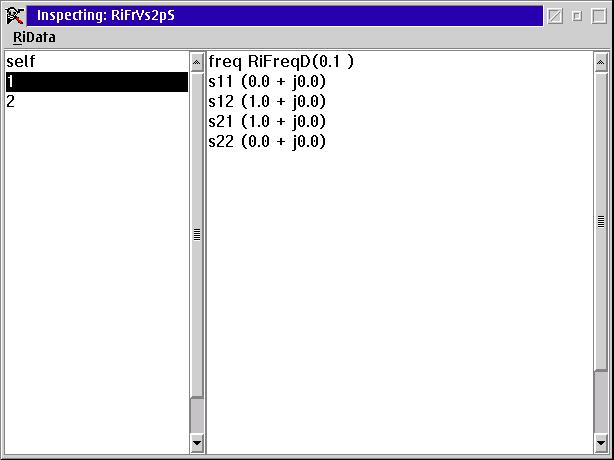Click the Inspecting: RiFrVs2pS title bar
The image size is (614, 460).
(x=285, y=16)
